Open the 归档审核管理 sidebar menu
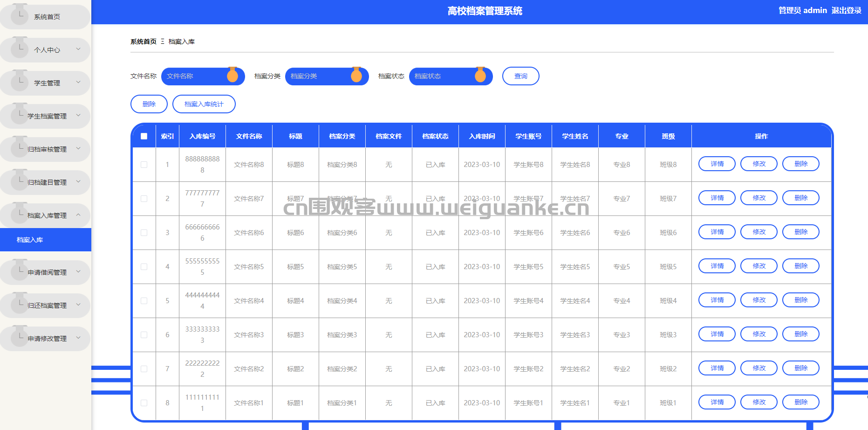This screenshot has width=868, height=430. [47, 149]
